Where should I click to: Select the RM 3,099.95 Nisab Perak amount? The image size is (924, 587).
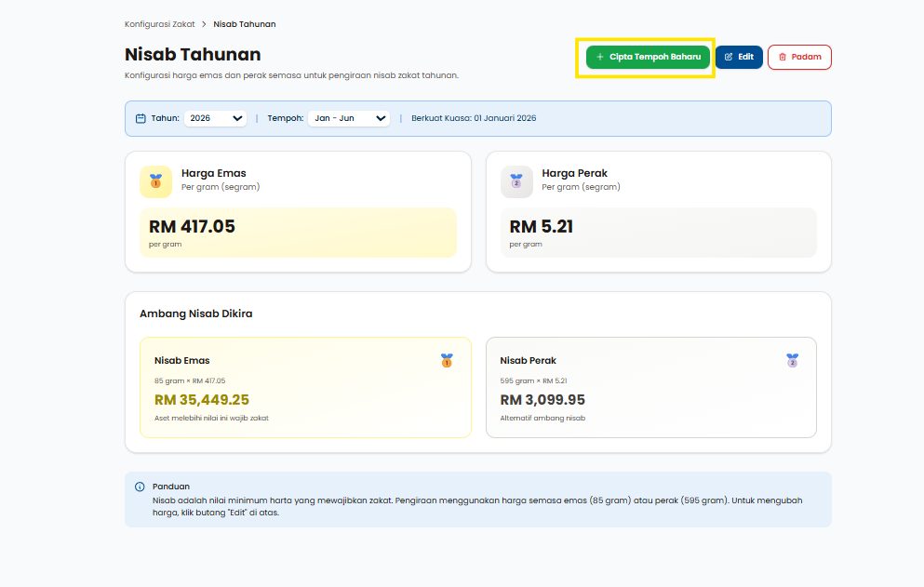pos(542,400)
